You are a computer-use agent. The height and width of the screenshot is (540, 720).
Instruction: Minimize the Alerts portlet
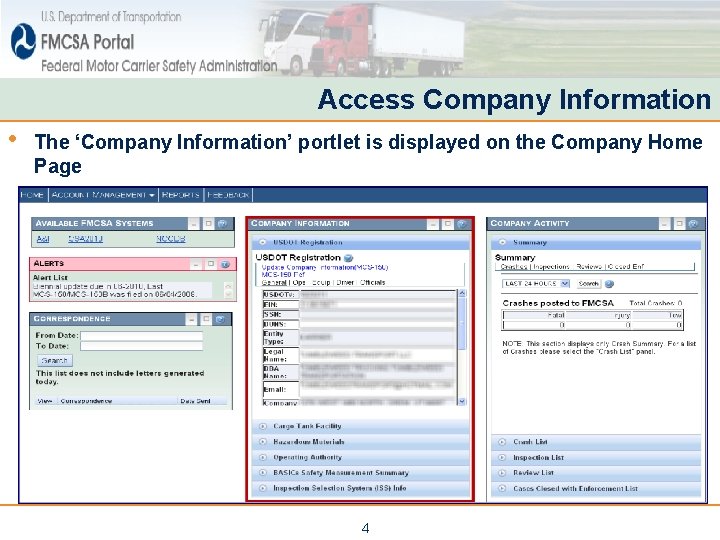point(196,264)
